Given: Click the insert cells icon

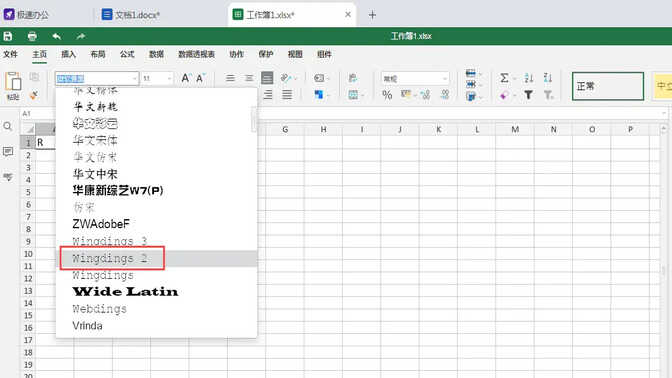Looking at the screenshot, I should point(471,74).
